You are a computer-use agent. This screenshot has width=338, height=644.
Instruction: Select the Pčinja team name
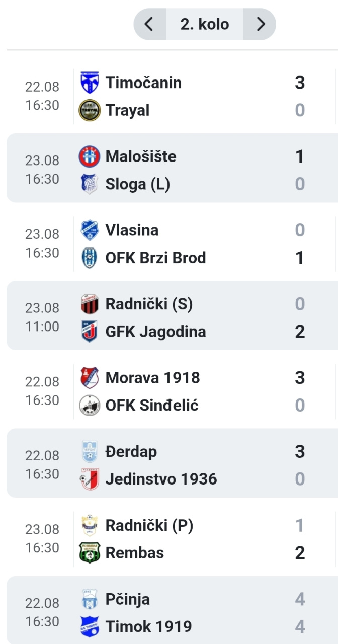coord(127,600)
